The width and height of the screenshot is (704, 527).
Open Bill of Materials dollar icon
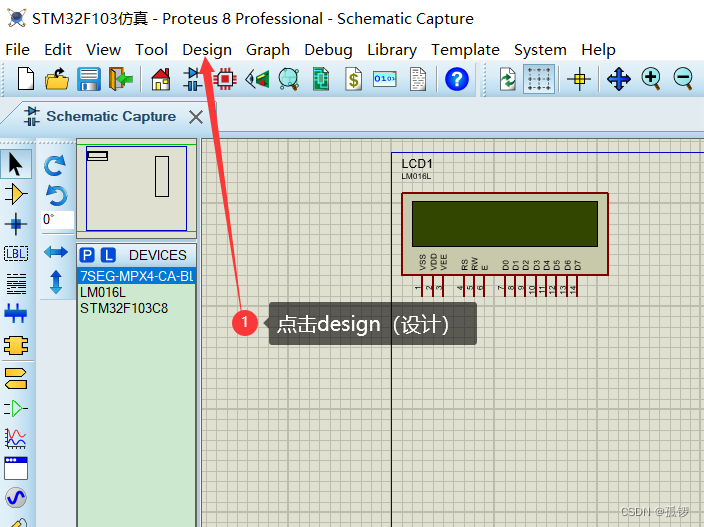[x=353, y=79]
